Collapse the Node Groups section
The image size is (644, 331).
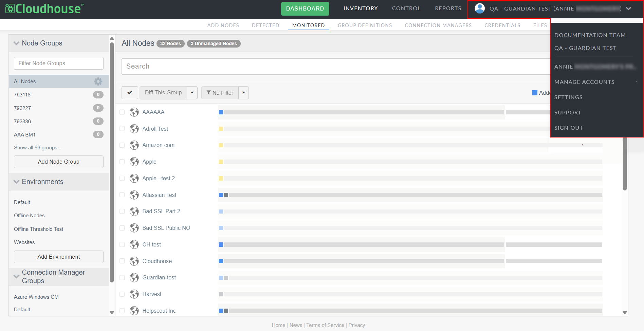coord(16,43)
